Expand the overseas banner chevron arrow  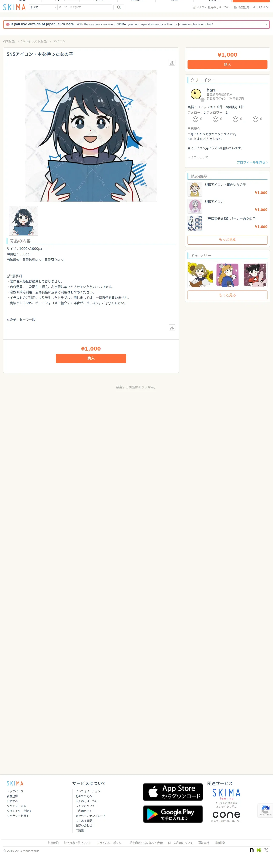click(266, 24)
